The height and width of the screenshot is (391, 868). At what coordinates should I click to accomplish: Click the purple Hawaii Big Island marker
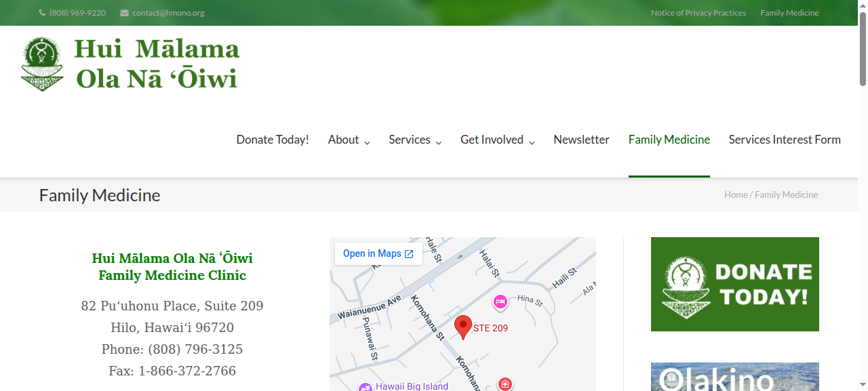pyautogui.click(x=365, y=387)
